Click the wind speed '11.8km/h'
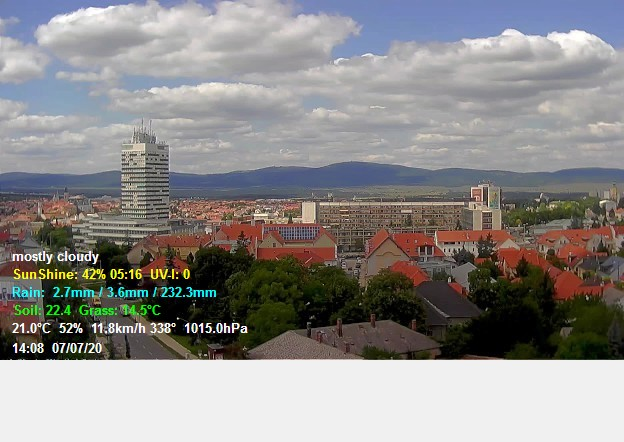The image size is (624, 442). 119,329
